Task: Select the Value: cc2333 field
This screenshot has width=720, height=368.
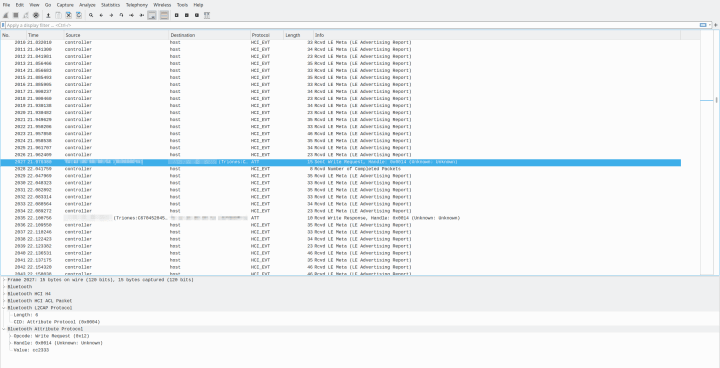Action: 31,350
